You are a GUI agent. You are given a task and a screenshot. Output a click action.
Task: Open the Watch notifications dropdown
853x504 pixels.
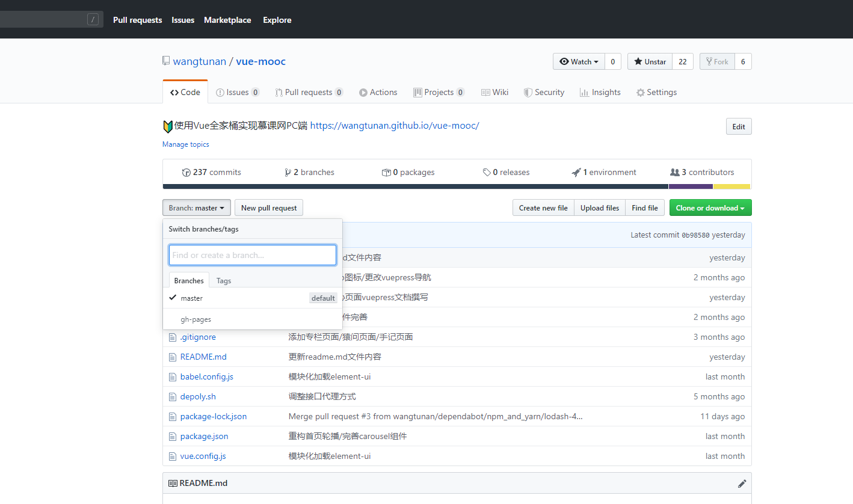click(579, 61)
